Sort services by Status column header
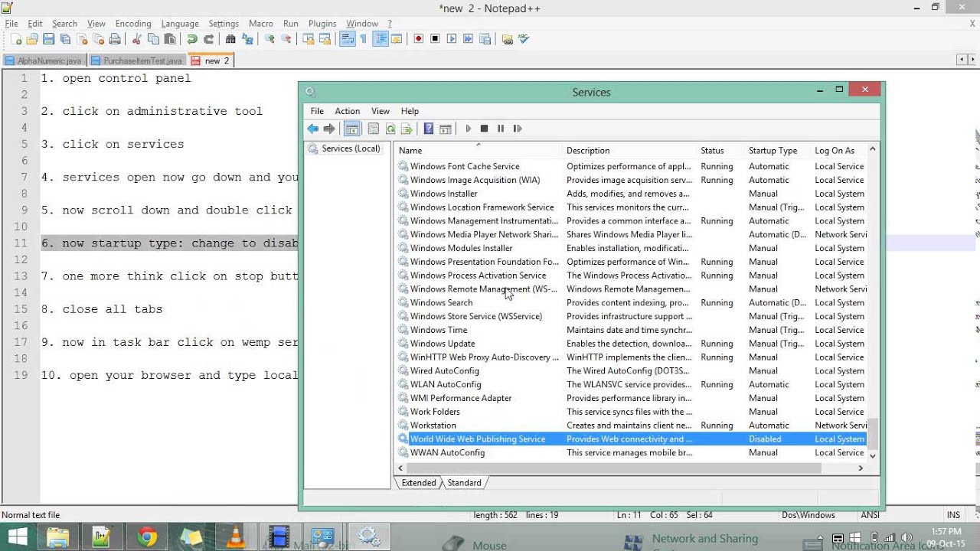Screen dimensions: 980x551 point(720,151)
